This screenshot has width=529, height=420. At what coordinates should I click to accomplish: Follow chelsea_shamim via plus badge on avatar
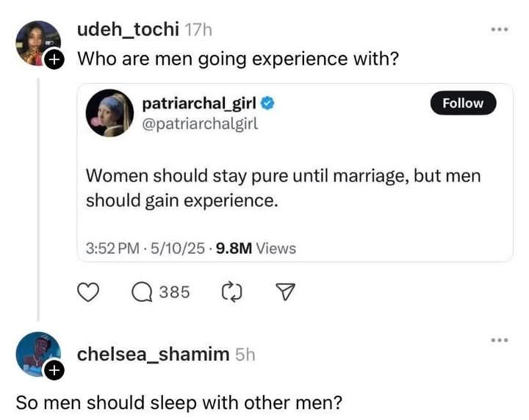click(x=54, y=370)
